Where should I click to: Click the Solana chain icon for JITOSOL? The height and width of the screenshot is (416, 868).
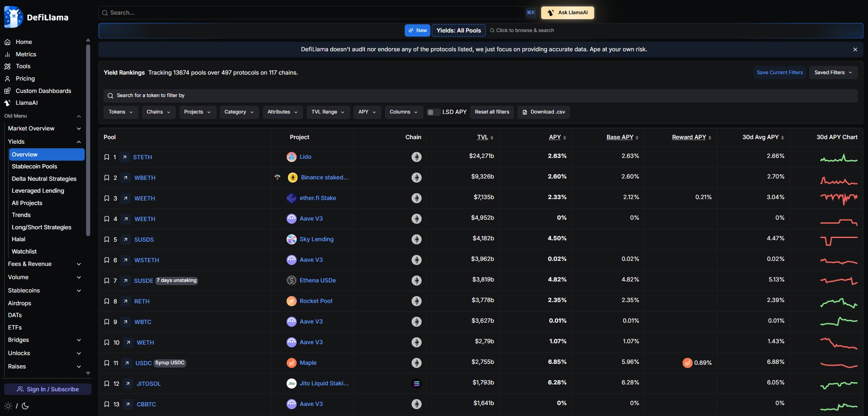(416, 384)
